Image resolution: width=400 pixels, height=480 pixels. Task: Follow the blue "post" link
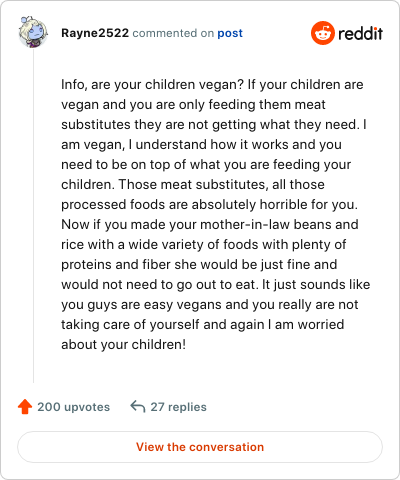click(x=230, y=33)
